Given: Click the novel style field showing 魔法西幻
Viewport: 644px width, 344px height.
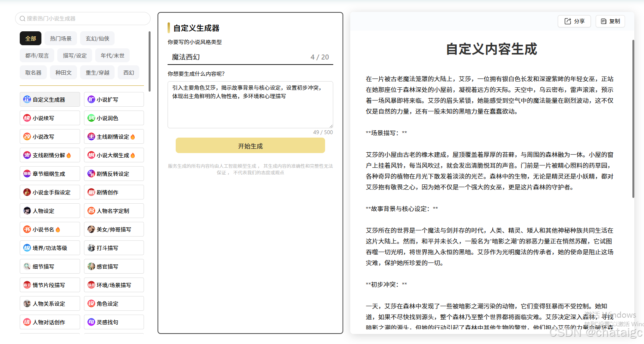Looking at the screenshot, I should tap(250, 57).
